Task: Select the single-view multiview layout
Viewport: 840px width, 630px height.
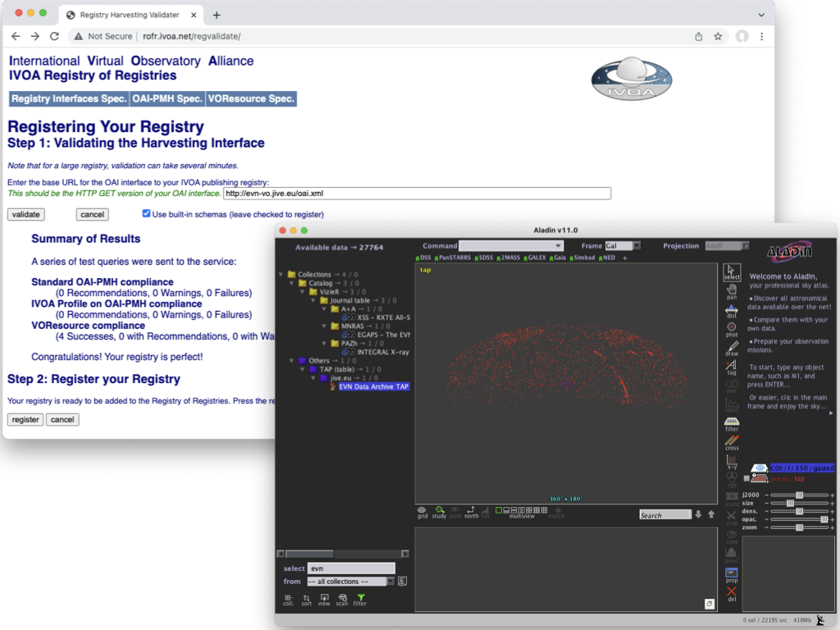Action: tap(498, 510)
